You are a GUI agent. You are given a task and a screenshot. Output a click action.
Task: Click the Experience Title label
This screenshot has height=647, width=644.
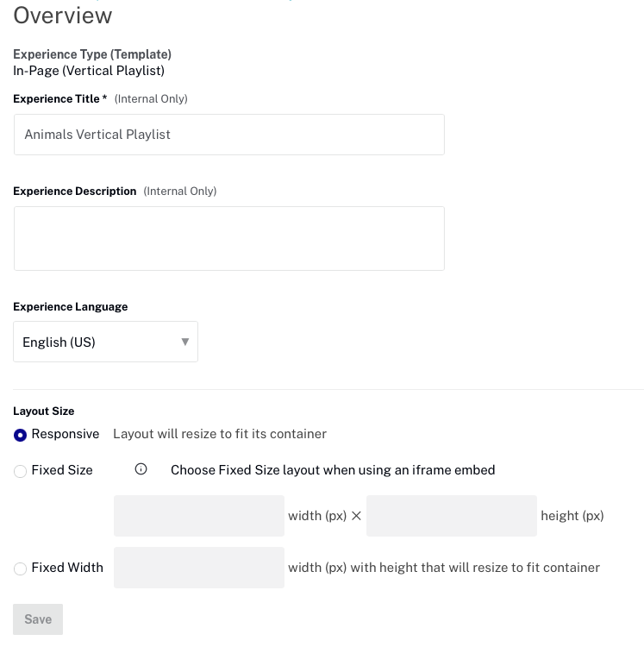pos(60,99)
